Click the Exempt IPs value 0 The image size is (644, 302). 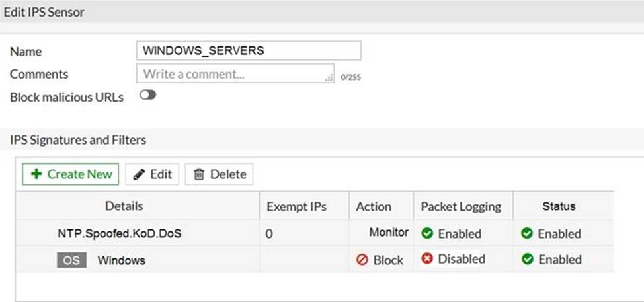point(270,234)
